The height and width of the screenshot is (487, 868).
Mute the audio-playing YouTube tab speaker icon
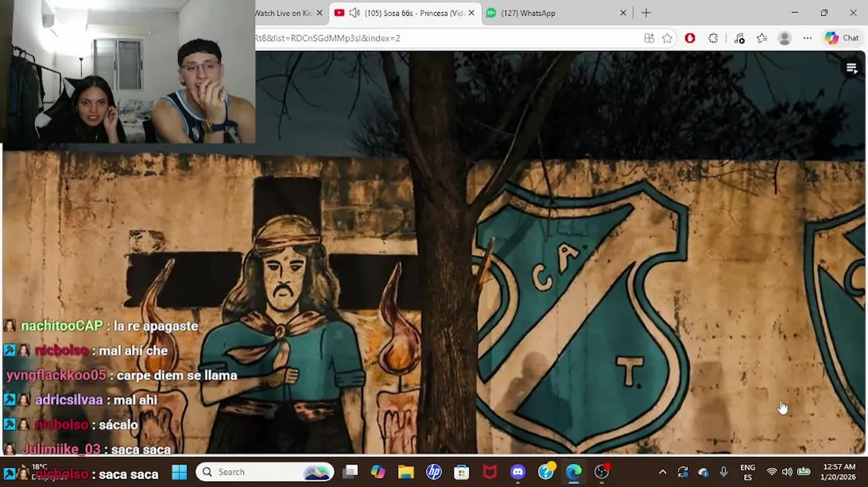click(x=354, y=13)
